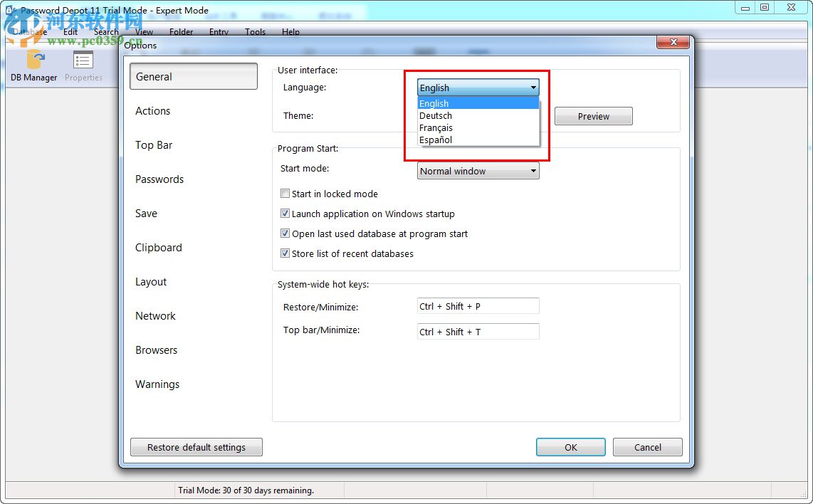The height and width of the screenshot is (504, 813).
Task: Choose Deutsch in the language list
Action: [x=478, y=115]
